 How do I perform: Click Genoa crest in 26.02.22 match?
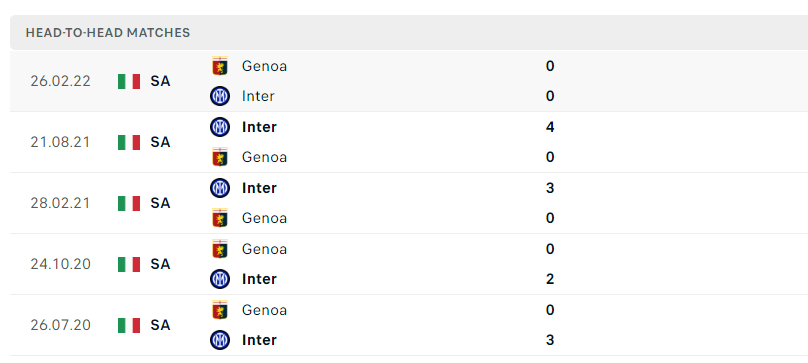click(x=220, y=66)
